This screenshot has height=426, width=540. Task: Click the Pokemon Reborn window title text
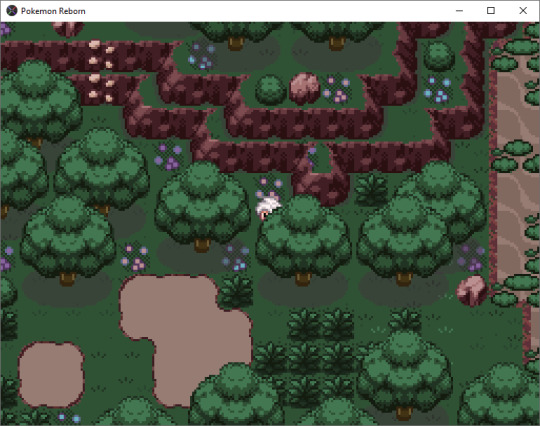[53, 11]
